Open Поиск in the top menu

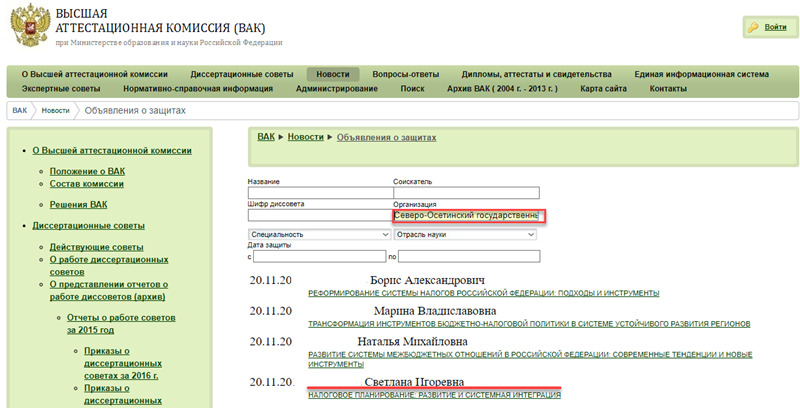(x=412, y=88)
